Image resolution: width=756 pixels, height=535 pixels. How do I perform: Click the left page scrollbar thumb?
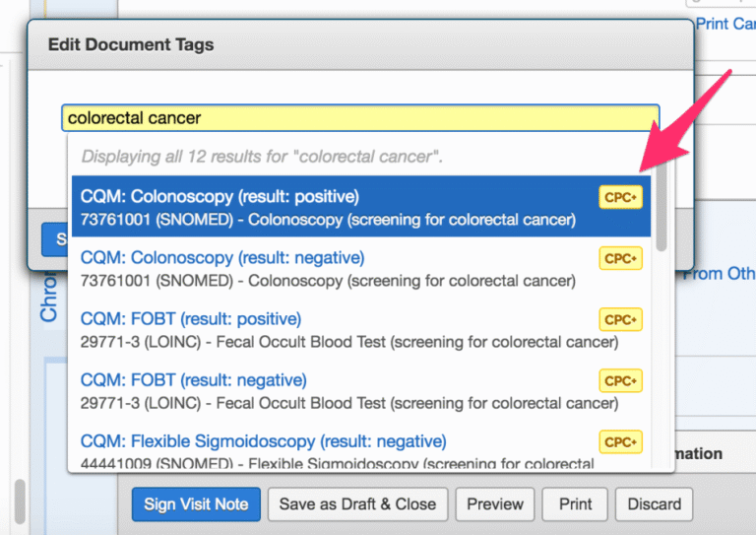(x=20, y=502)
